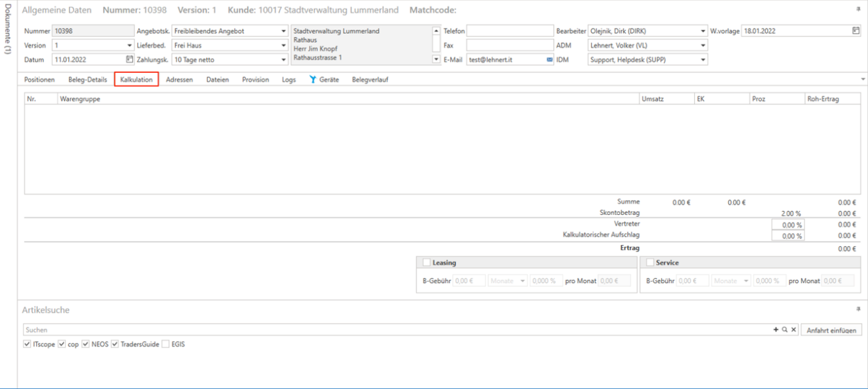Open the calendar picker for Datum
This screenshot has width=868, height=389.
(130, 59)
